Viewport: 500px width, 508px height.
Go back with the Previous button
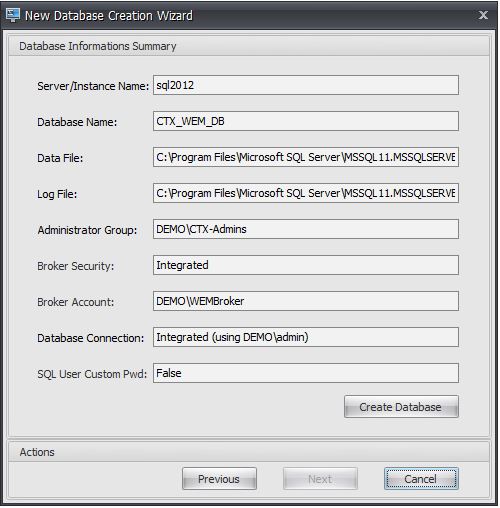point(219,479)
